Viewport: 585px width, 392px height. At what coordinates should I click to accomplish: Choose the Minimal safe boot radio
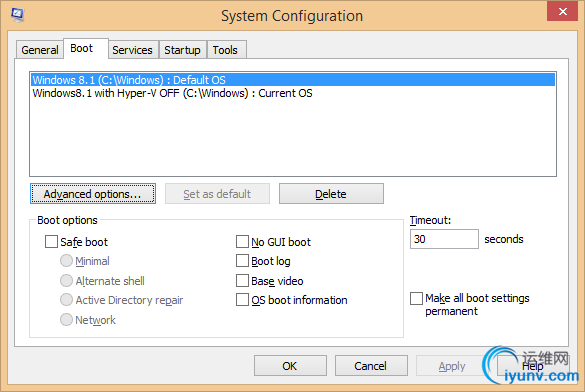(x=66, y=261)
